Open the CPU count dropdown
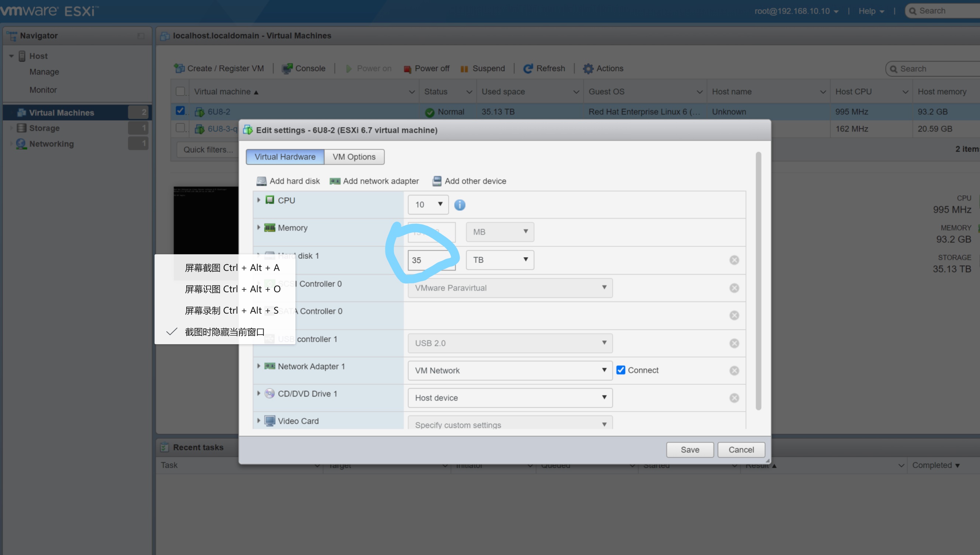 [x=428, y=205]
